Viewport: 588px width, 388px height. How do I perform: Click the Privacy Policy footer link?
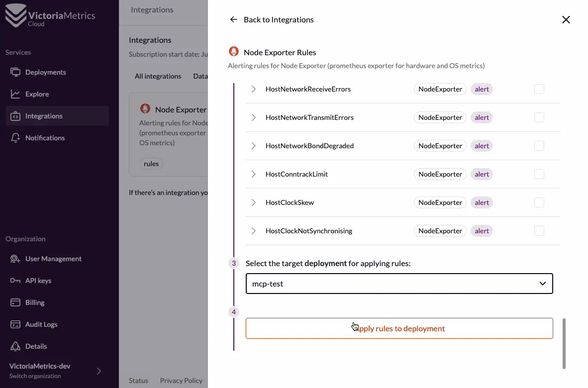coord(181,381)
